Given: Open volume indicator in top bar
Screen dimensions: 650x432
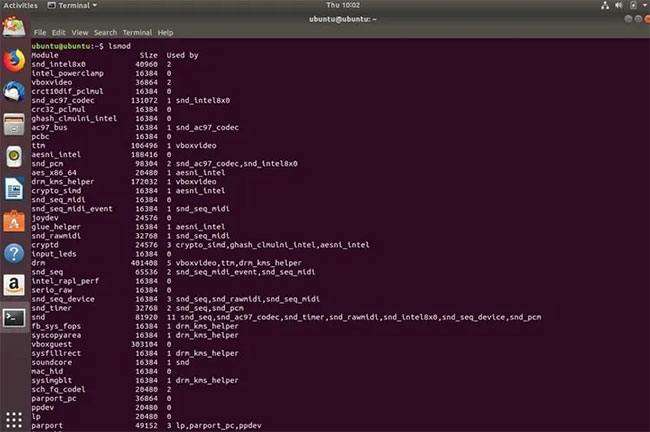Looking at the screenshot, I should (x=618, y=5).
